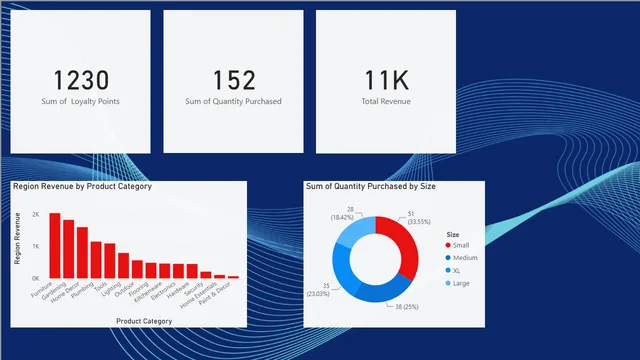
Task: Click the Home Essentials bar
Action: 220,277
